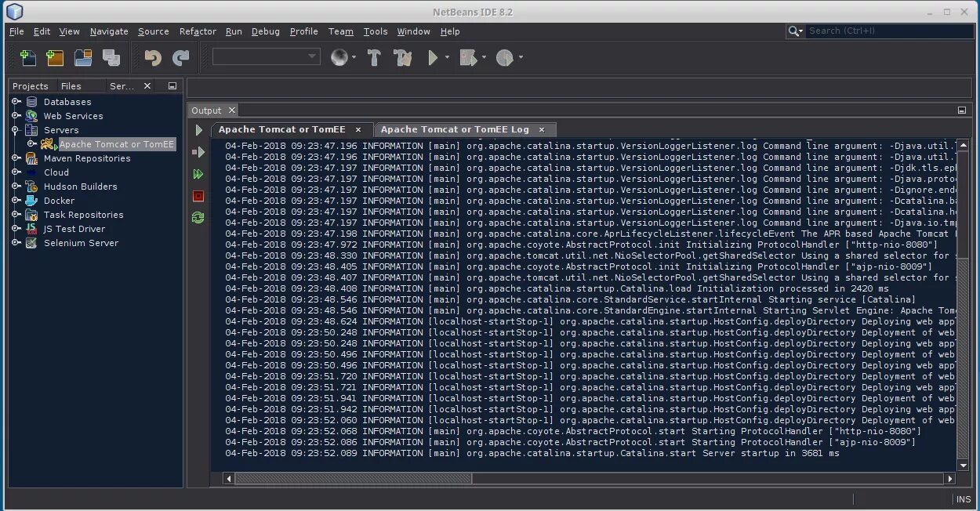Select the Maven Repositories tree item

(x=87, y=158)
